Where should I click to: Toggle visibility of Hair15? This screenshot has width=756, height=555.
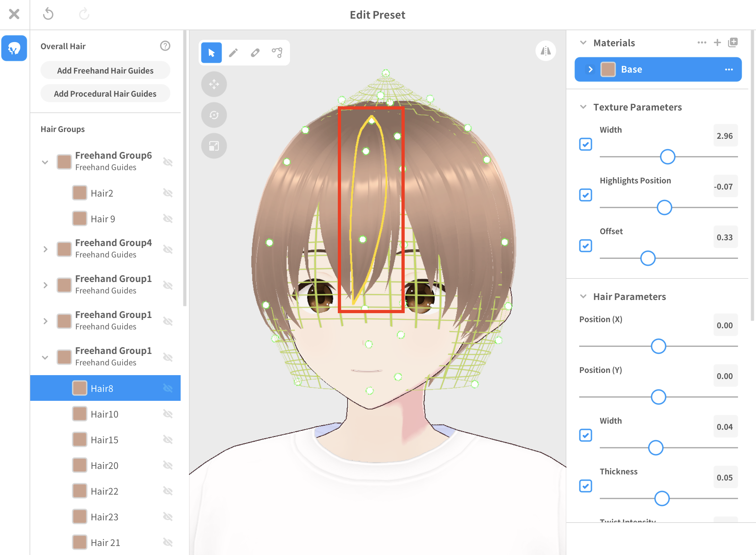tap(168, 439)
